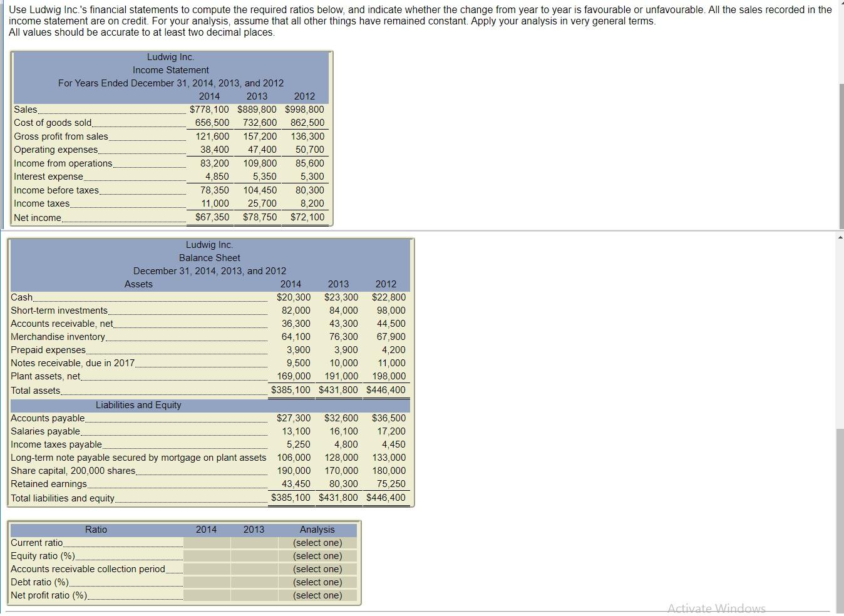This screenshot has height=616, width=844.
Task: Click the 2014 Total assets value "$385,100"
Action: pyautogui.click(x=291, y=390)
